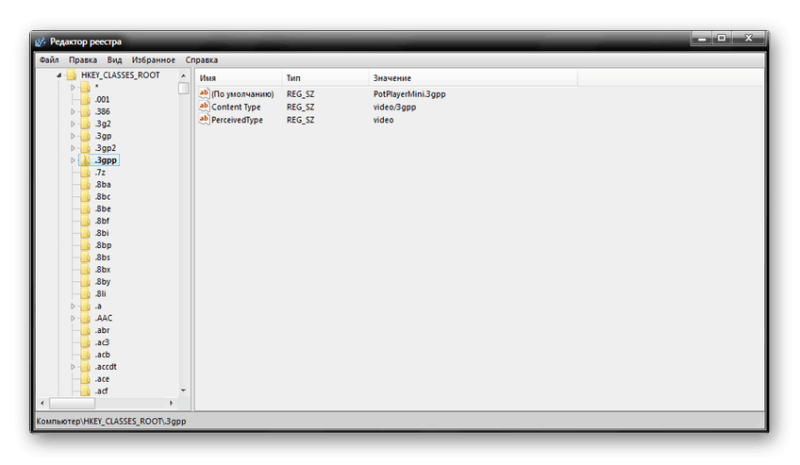This screenshot has height=465, width=800.
Task: Expand the .AAC key arrow
Action: tap(73, 318)
